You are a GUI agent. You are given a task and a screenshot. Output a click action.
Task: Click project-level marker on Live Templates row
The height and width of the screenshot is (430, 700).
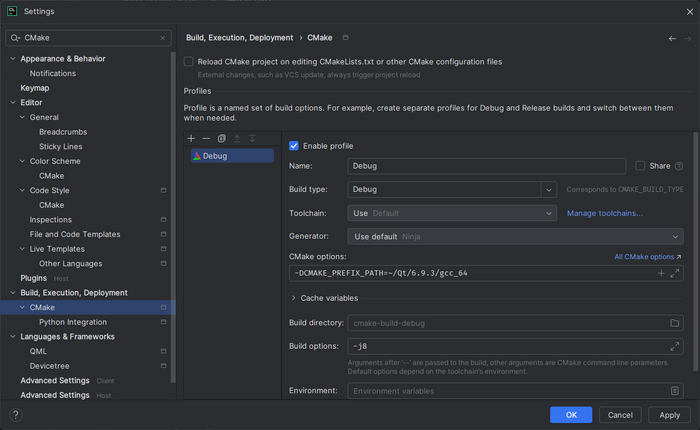[x=163, y=249]
